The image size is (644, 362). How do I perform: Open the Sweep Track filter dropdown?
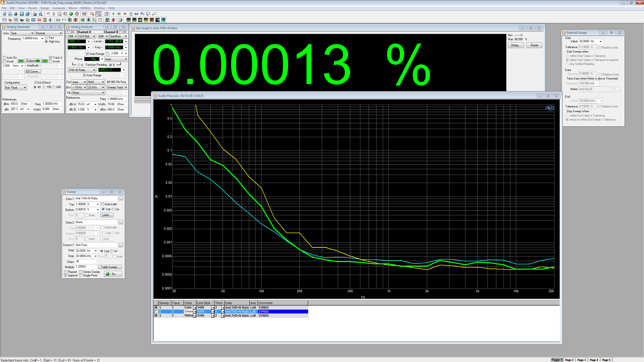[x=117, y=87]
